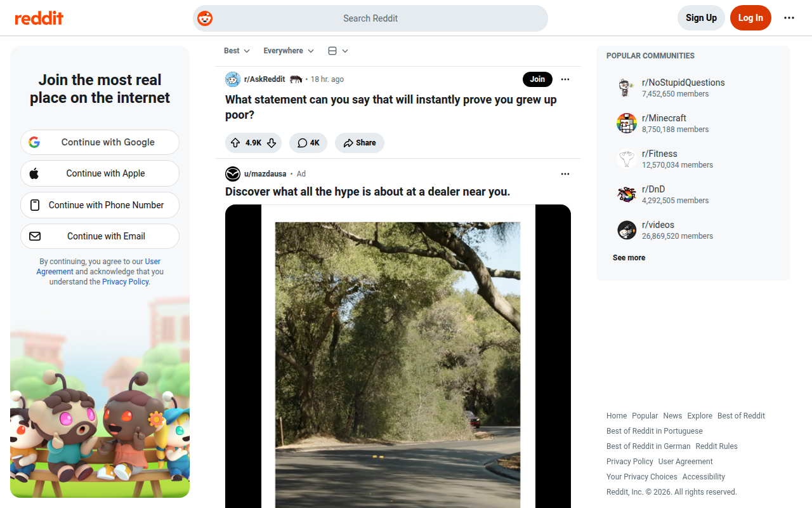812x508 pixels.
Task: Click the Sign Up button
Action: [701, 18]
